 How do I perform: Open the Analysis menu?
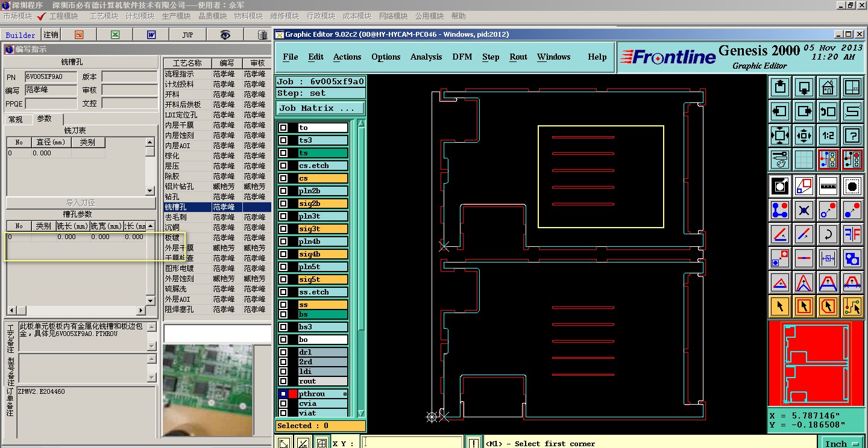tap(426, 57)
